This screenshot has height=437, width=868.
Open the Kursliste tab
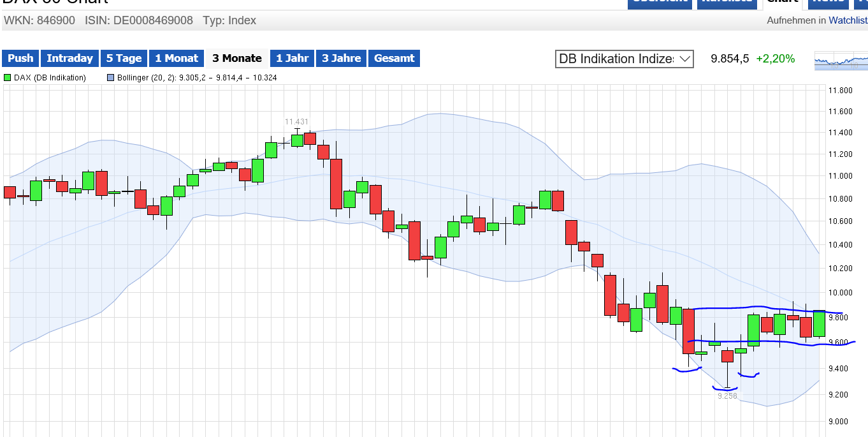pos(726,3)
